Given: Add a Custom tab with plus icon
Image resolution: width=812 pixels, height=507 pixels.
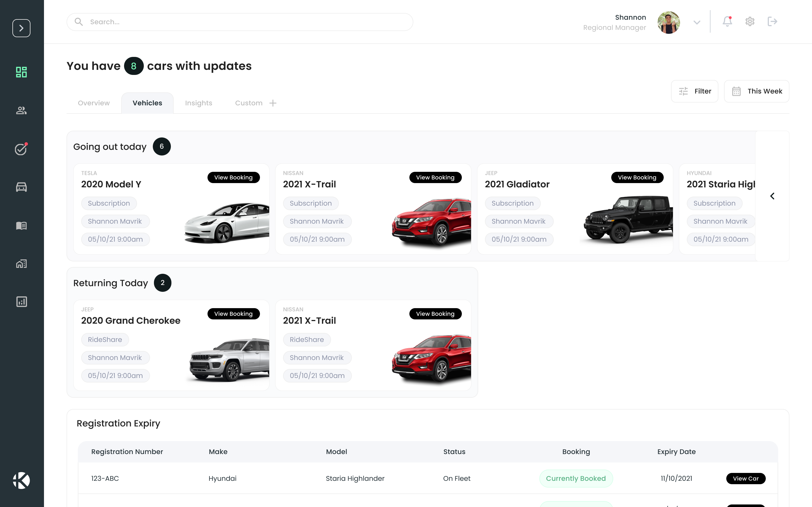Looking at the screenshot, I should coord(273,103).
